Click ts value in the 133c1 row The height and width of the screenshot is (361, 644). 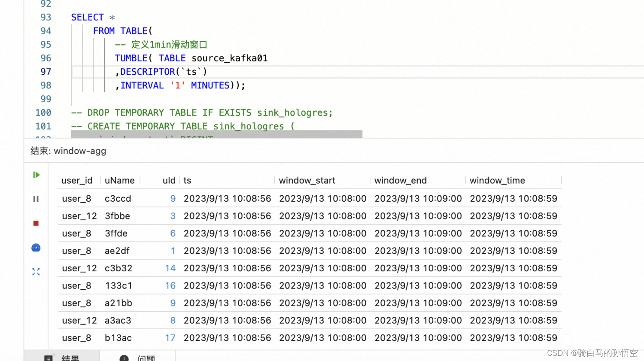click(x=228, y=285)
